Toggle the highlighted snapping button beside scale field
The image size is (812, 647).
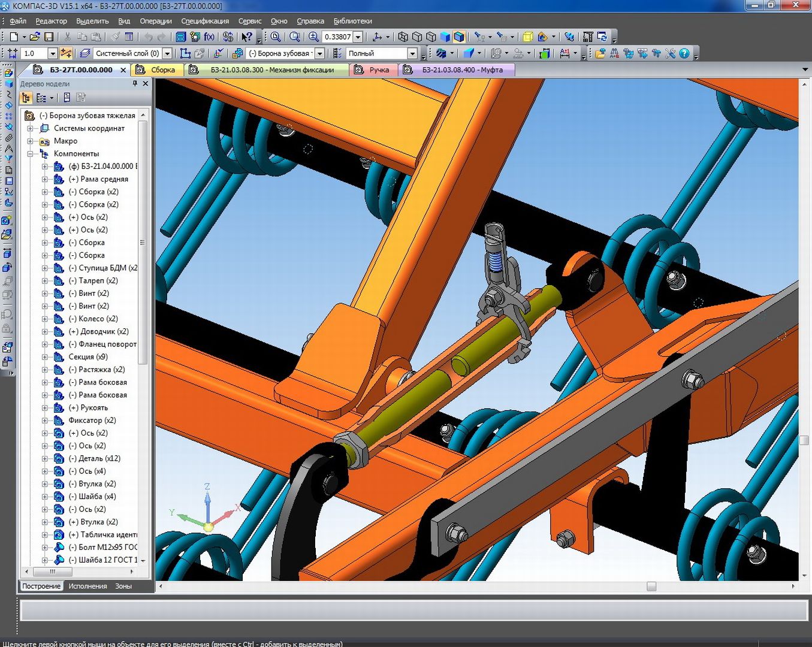(66, 53)
